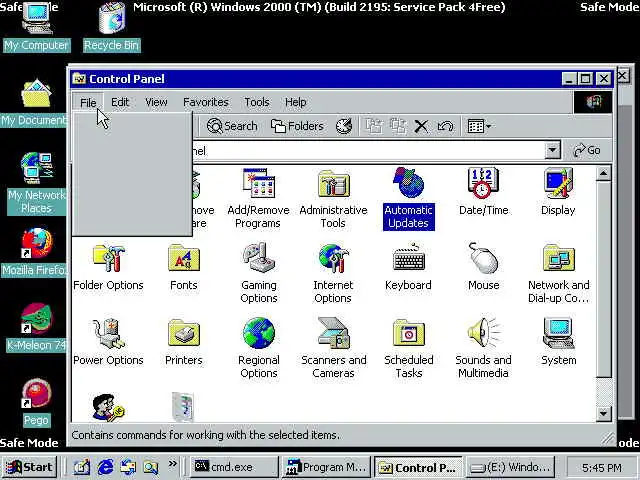Open the Help menu

click(296, 102)
